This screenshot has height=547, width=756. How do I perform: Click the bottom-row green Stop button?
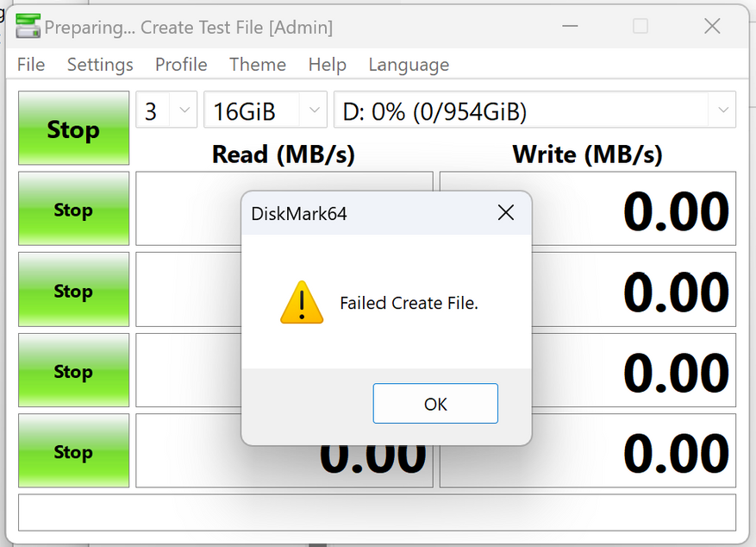[73, 451]
